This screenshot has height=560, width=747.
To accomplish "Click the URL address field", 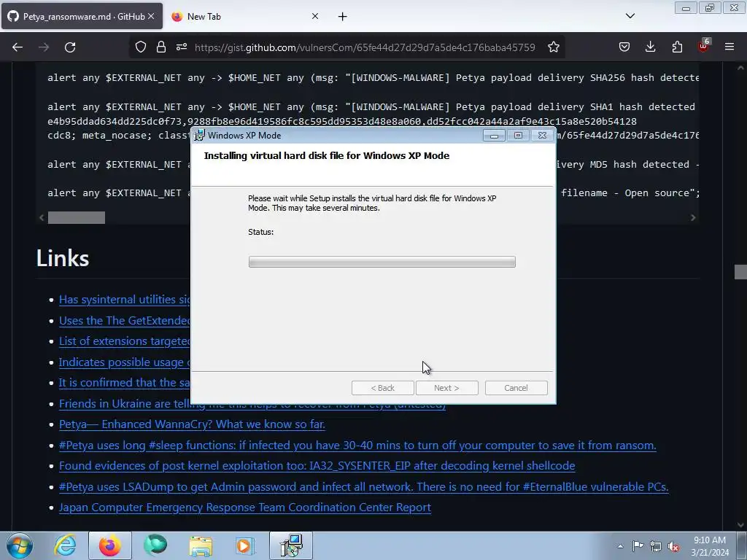I will (365, 47).
